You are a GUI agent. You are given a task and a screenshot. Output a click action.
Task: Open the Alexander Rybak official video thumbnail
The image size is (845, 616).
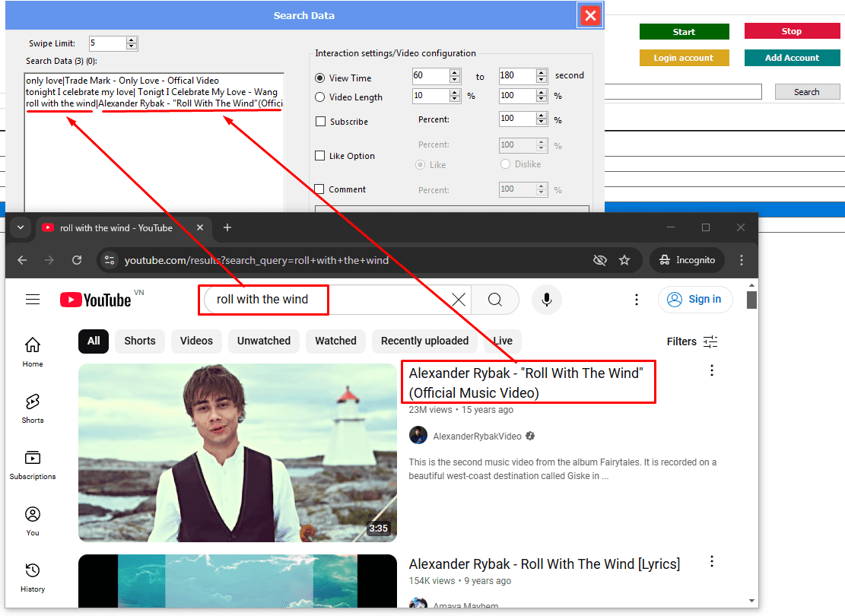(x=237, y=452)
